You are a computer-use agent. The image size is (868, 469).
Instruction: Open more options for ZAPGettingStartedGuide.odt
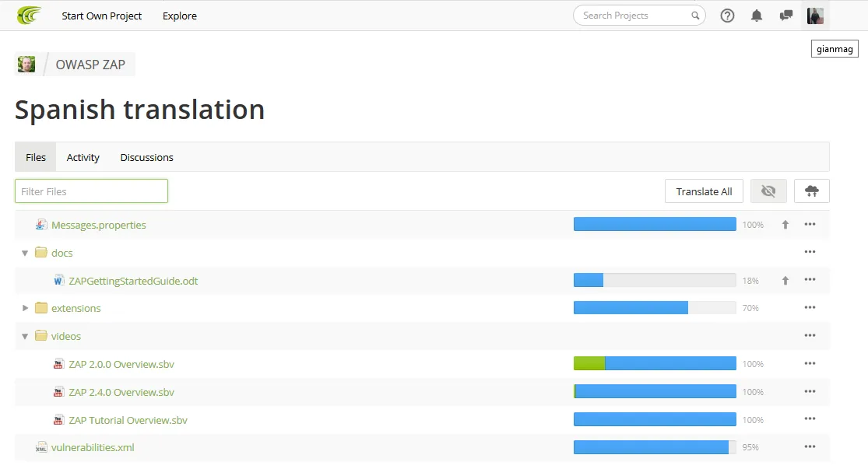(810, 279)
